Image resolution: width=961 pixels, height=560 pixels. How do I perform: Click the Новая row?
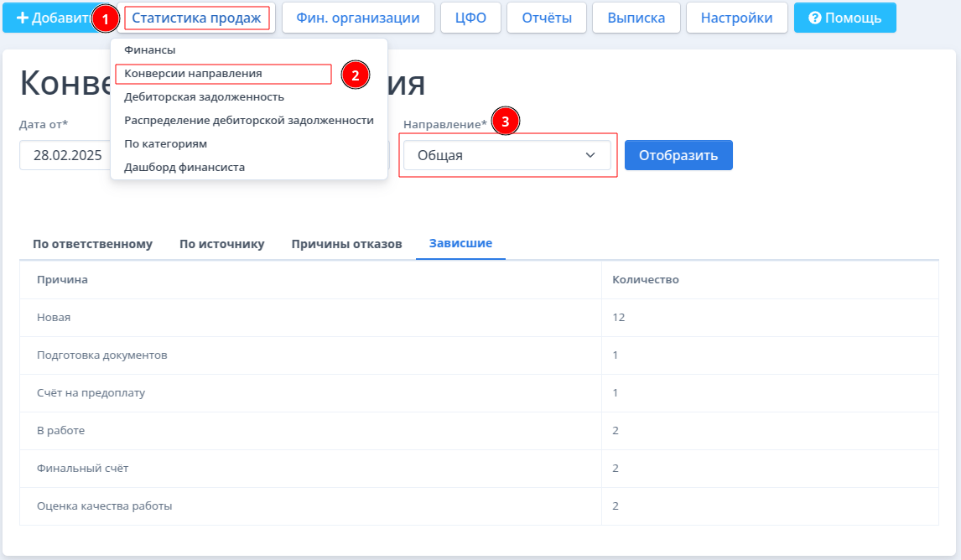point(479,318)
